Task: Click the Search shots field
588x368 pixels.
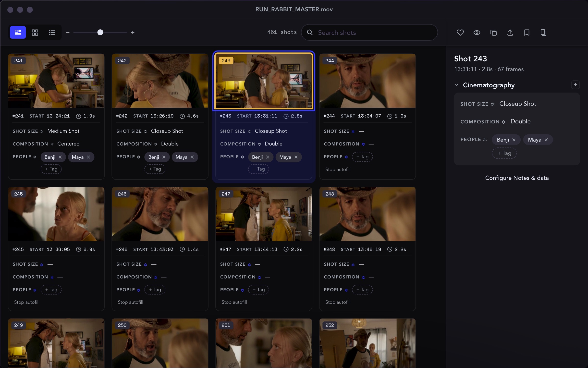Action: point(369,32)
